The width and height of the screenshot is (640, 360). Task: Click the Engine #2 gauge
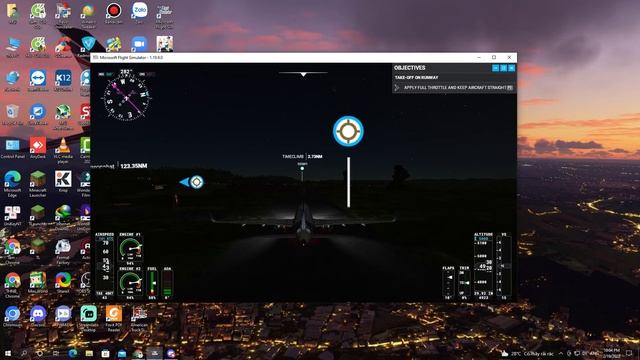130,283
